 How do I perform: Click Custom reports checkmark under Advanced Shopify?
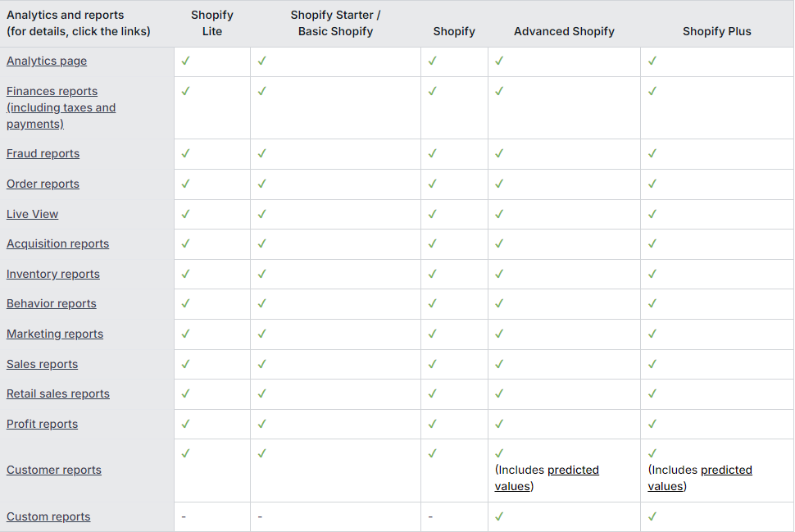[499, 516]
